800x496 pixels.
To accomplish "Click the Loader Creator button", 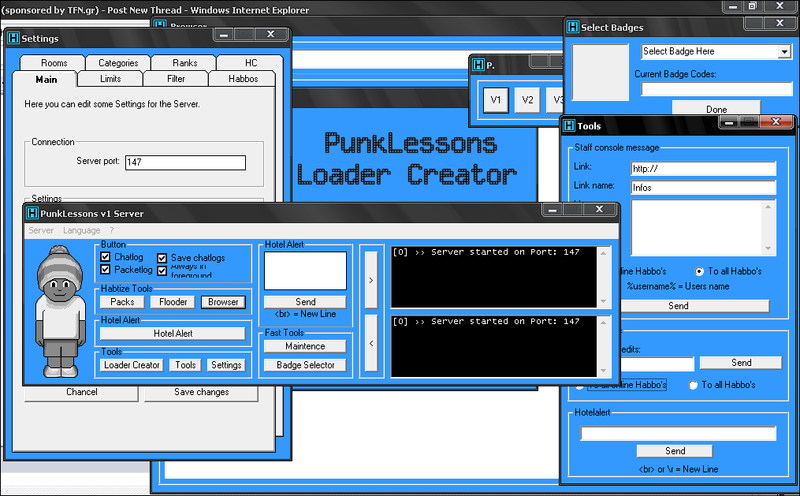I will tap(132, 365).
